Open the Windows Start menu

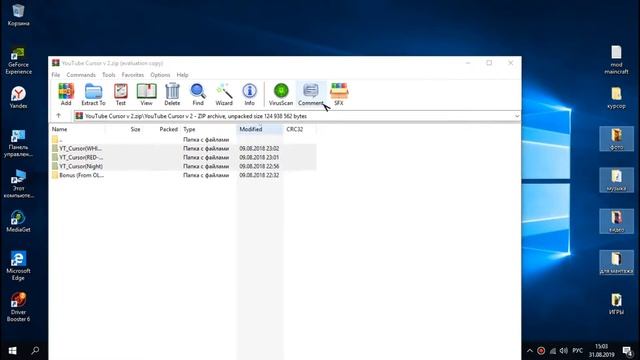12,351
